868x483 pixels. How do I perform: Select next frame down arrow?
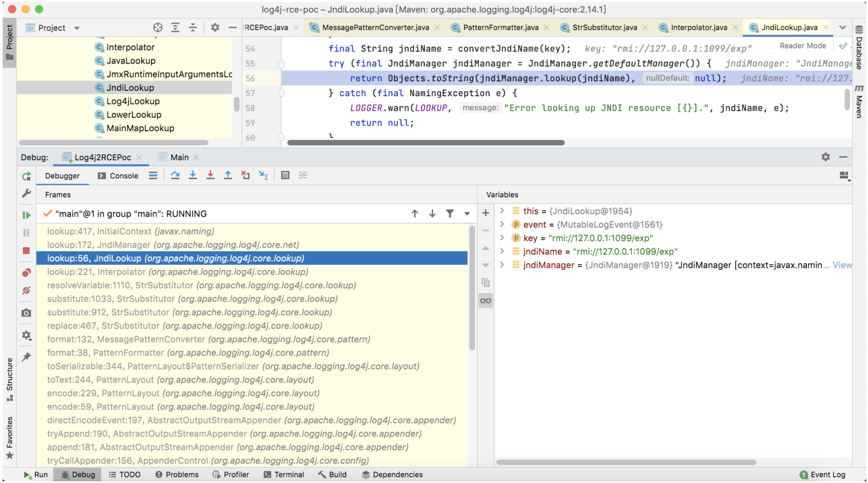tap(433, 214)
